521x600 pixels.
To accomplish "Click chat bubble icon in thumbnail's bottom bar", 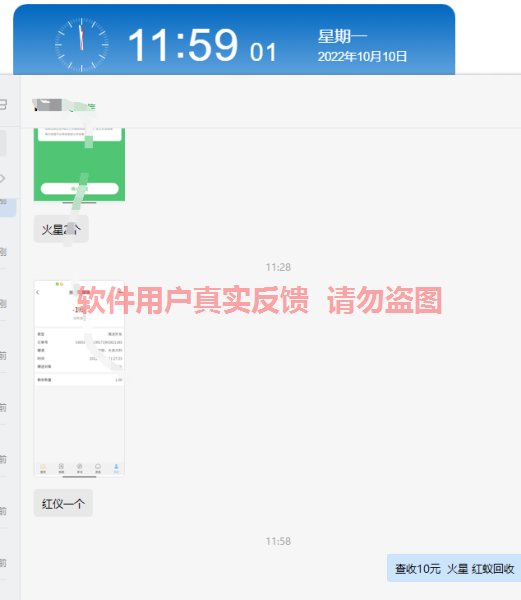I will (98, 468).
